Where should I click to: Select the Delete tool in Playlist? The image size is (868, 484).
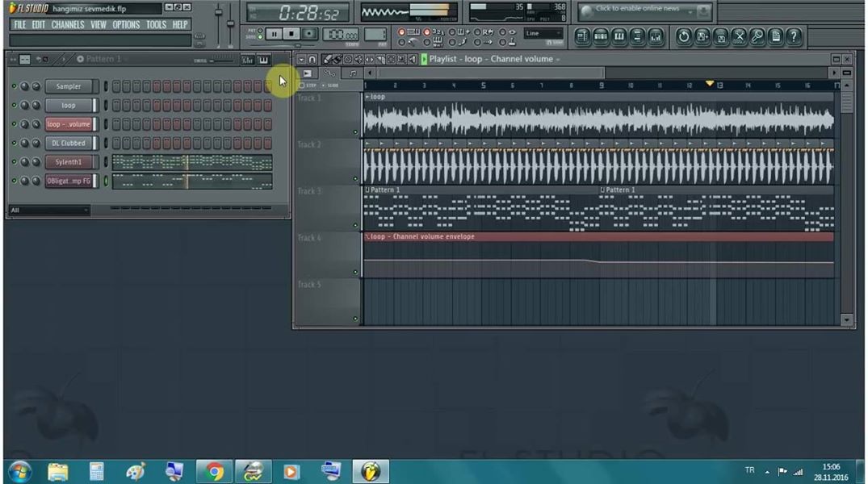[348, 59]
